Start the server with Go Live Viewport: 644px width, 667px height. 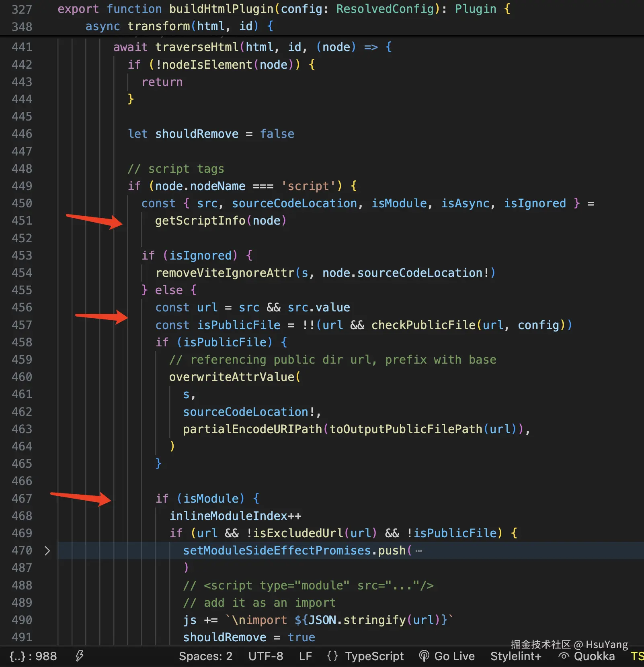pos(447,656)
